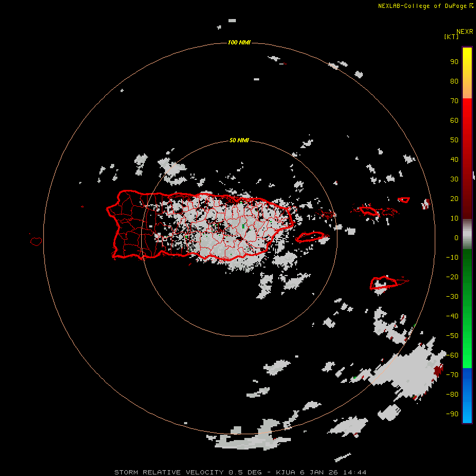
Task: Click the gray zero-velocity segment of color bar
Action: coord(467,234)
